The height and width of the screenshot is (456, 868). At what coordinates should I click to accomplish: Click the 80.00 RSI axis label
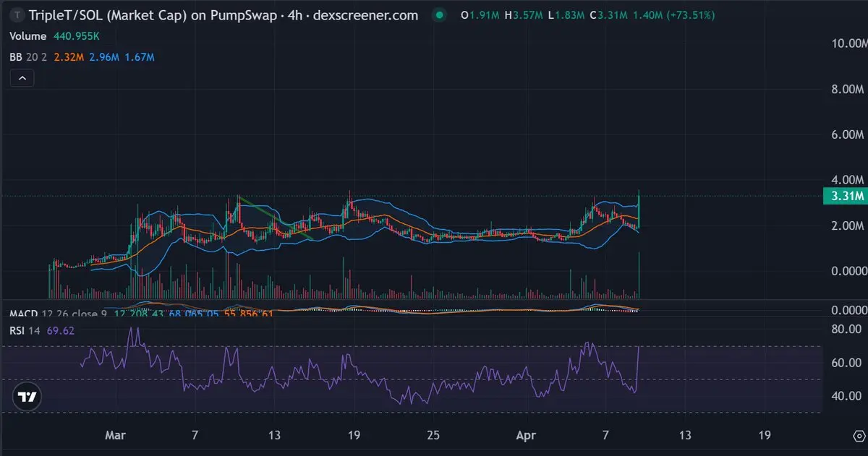click(847, 330)
